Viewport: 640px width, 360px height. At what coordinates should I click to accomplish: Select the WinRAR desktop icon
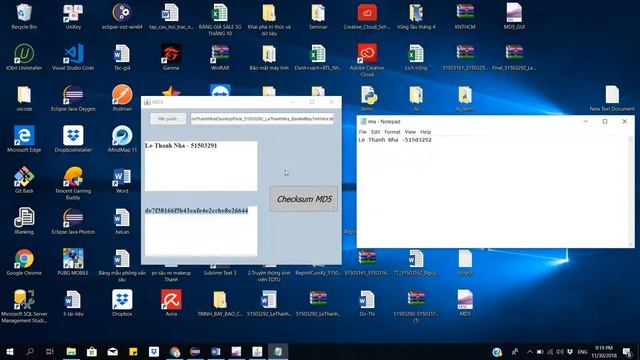pos(220,58)
